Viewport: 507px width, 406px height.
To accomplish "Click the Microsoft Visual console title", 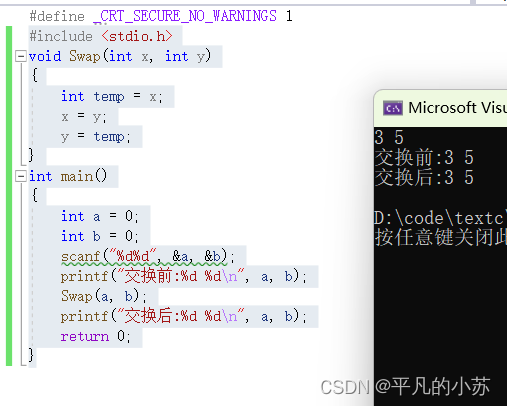I will pyautogui.click(x=457, y=108).
